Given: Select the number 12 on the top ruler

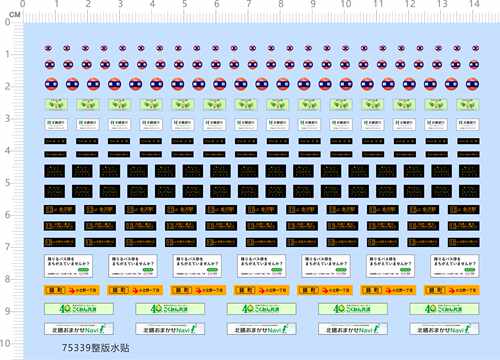Looking at the screenshot, I should pos(410,4).
